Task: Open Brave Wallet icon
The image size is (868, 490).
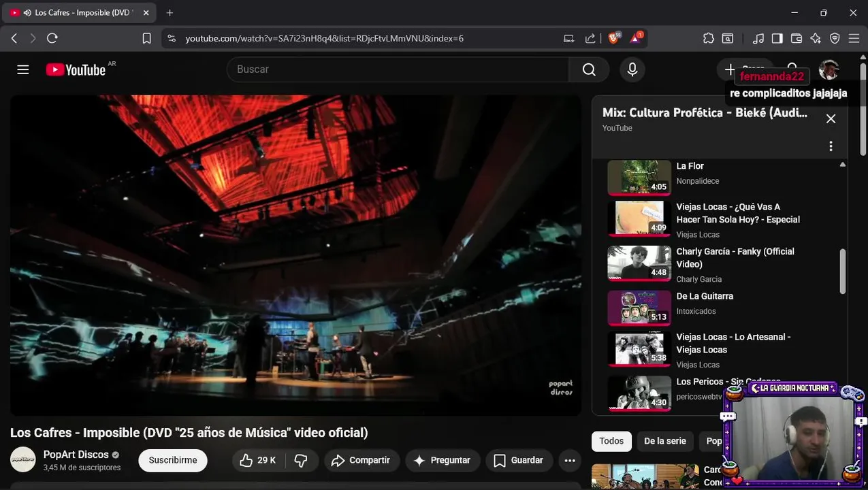Action: point(796,38)
